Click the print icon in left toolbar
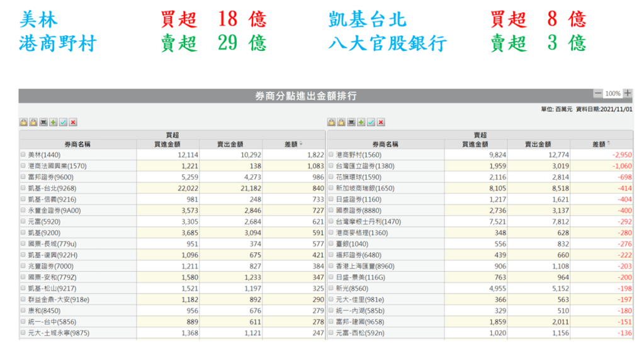Screen dimensions: 644x354 tap(43, 122)
